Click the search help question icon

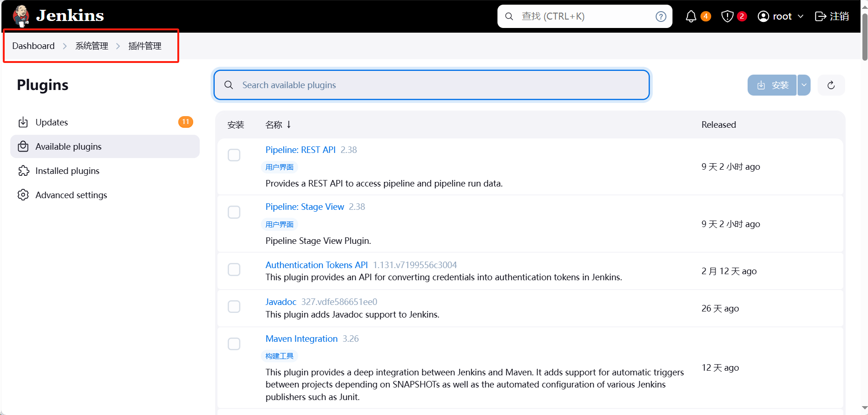pos(661,16)
